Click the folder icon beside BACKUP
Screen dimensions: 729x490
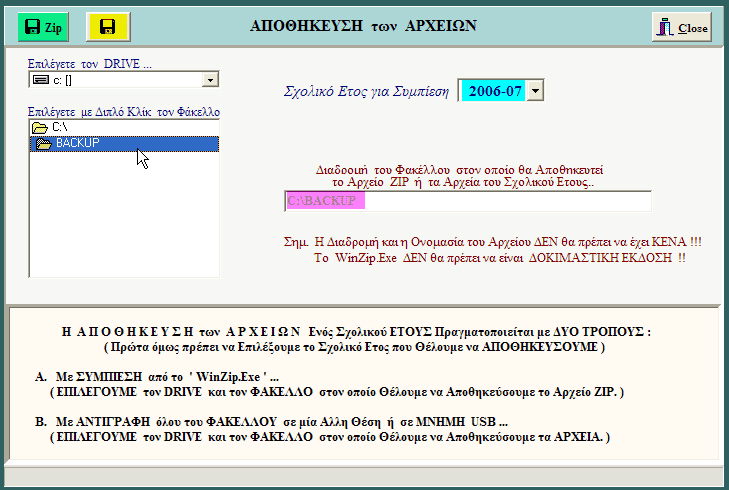(x=44, y=144)
